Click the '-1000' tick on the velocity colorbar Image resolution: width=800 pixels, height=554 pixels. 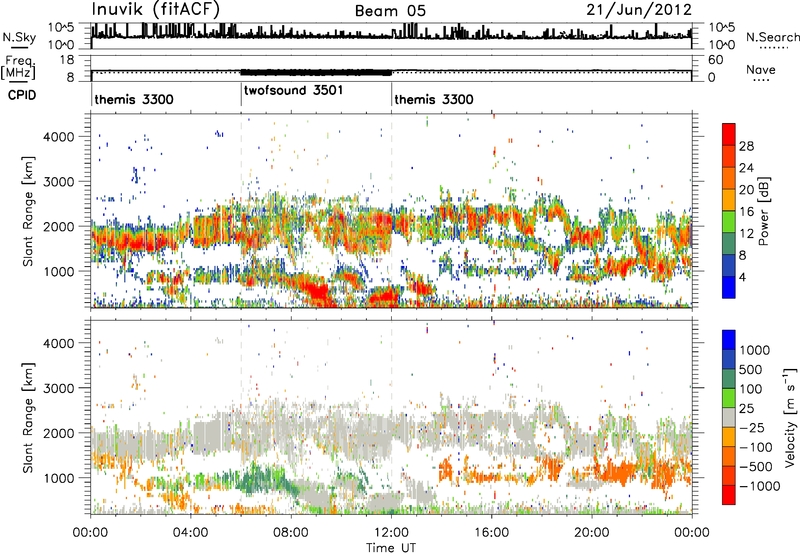[759, 486]
